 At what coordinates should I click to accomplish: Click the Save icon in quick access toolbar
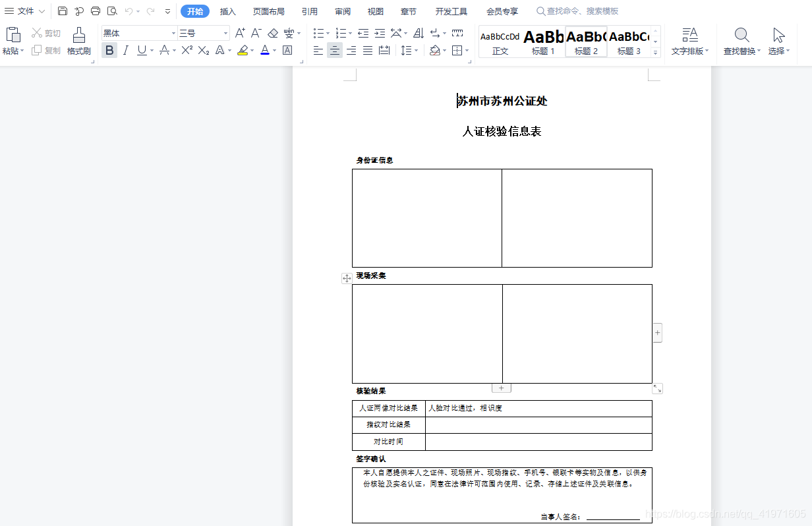pyautogui.click(x=62, y=11)
